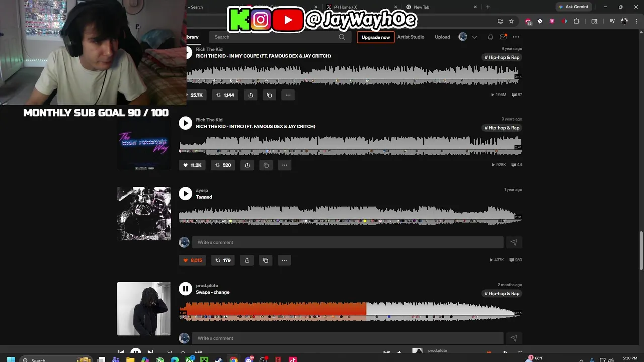Play Rich The Kid - Intro track
This screenshot has width=644, height=362.
pyautogui.click(x=185, y=123)
